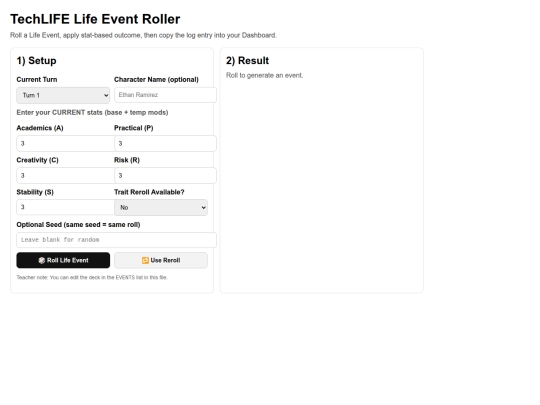
Task: Select the 1) Setup heading
Action: [x=37, y=61]
